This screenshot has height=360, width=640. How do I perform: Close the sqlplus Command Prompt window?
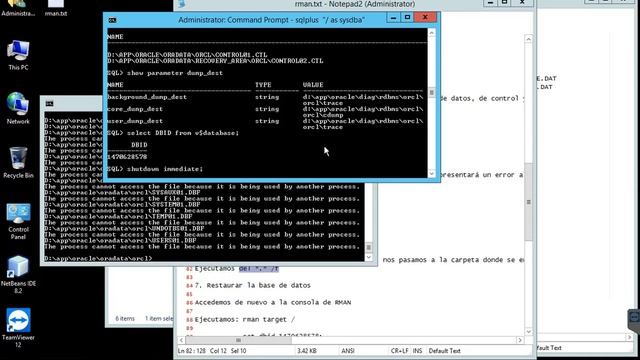click(425, 18)
